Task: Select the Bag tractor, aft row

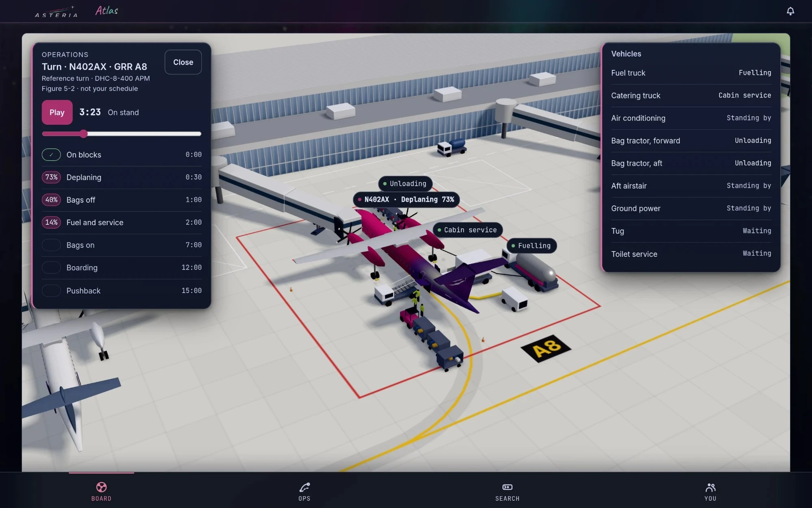Action: point(691,163)
